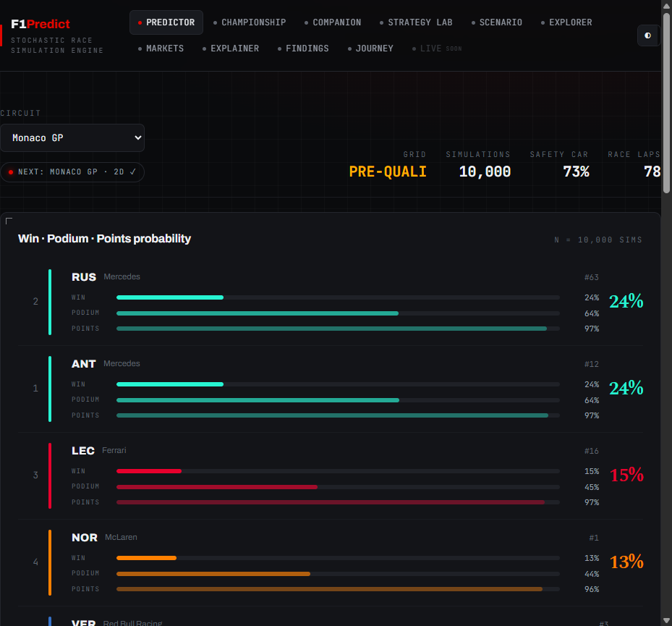Image resolution: width=672 pixels, height=626 pixels.
Task: Click the 10,000 simulations value
Action: pyautogui.click(x=485, y=172)
